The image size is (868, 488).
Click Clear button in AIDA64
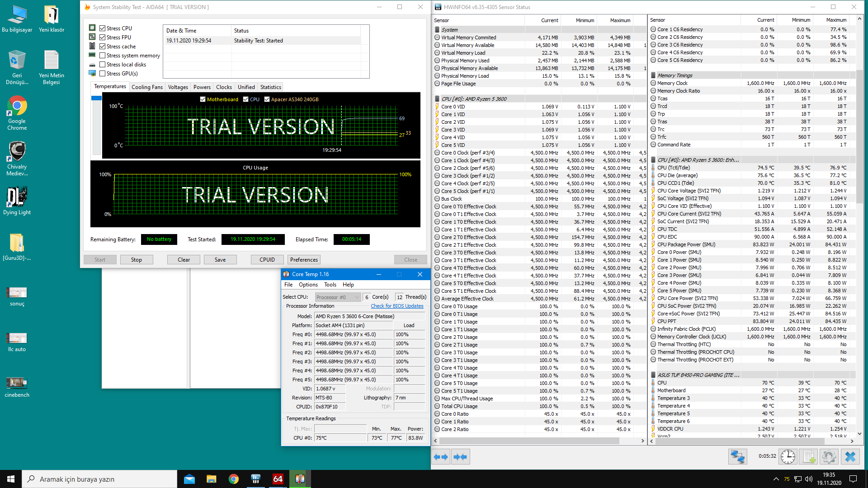point(184,260)
